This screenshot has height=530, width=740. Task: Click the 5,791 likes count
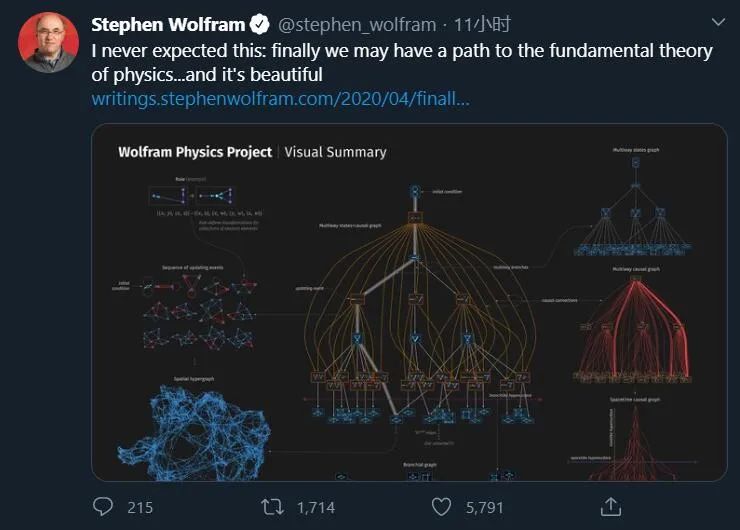(x=485, y=507)
